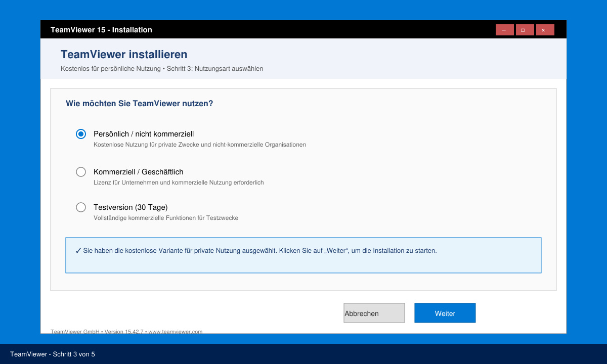This screenshot has height=364, width=607.
Task: Click the text 'Vollständige kommerzielle Funktionen für Testzwecke'
Action: (166, 218)
